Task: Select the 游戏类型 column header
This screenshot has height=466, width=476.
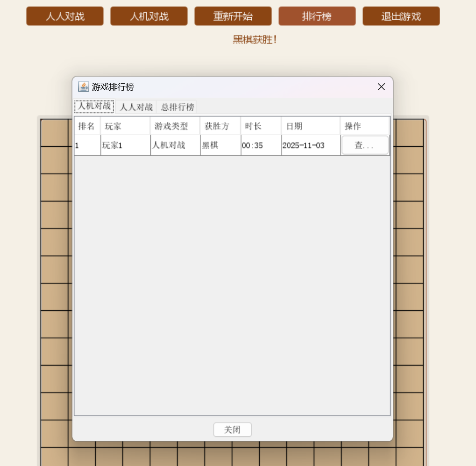Action: (x=175, y=126)
